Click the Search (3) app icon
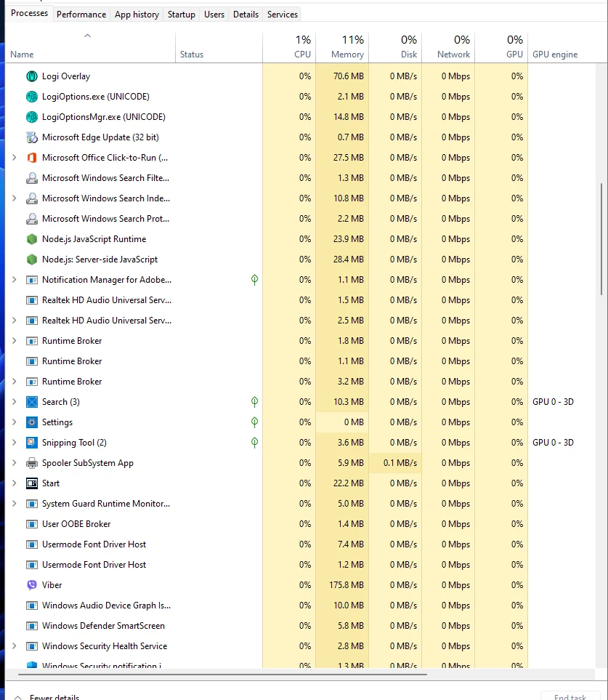608x700 pixels. pyautogui.click(x=32, y=402)
